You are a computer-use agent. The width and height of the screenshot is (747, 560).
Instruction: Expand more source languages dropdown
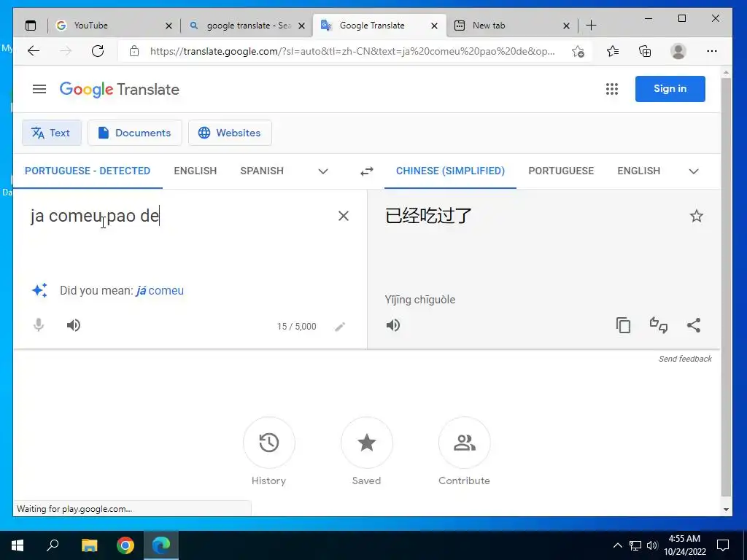[323, 171]
